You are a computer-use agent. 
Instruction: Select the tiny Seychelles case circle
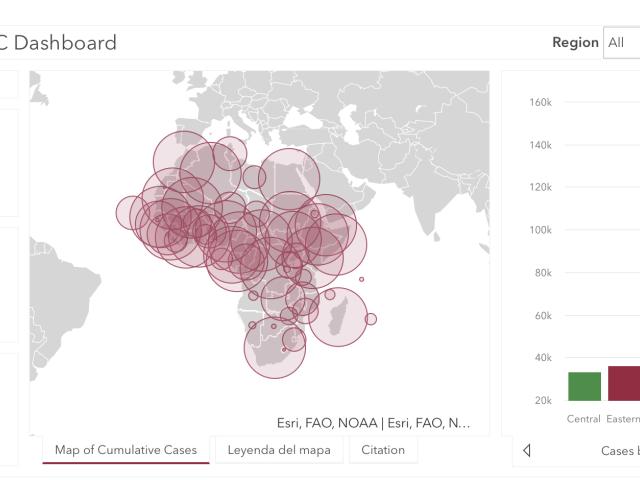coord(361,279)
